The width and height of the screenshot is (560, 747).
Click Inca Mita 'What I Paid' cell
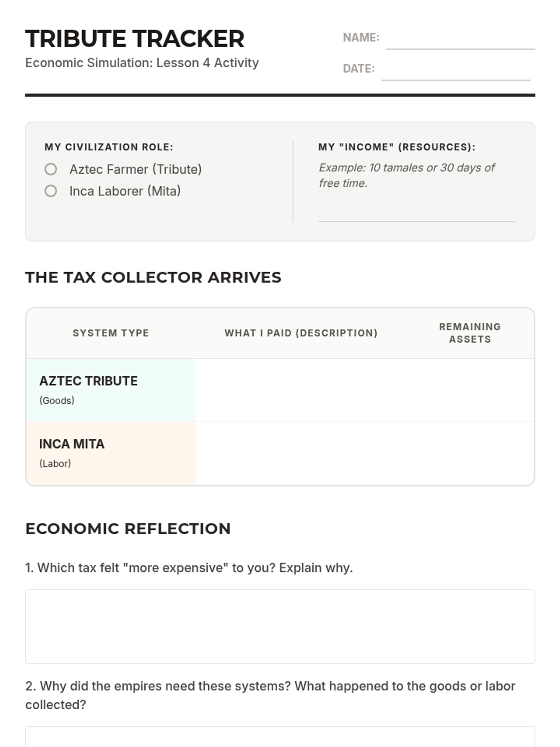pos(301,453)
